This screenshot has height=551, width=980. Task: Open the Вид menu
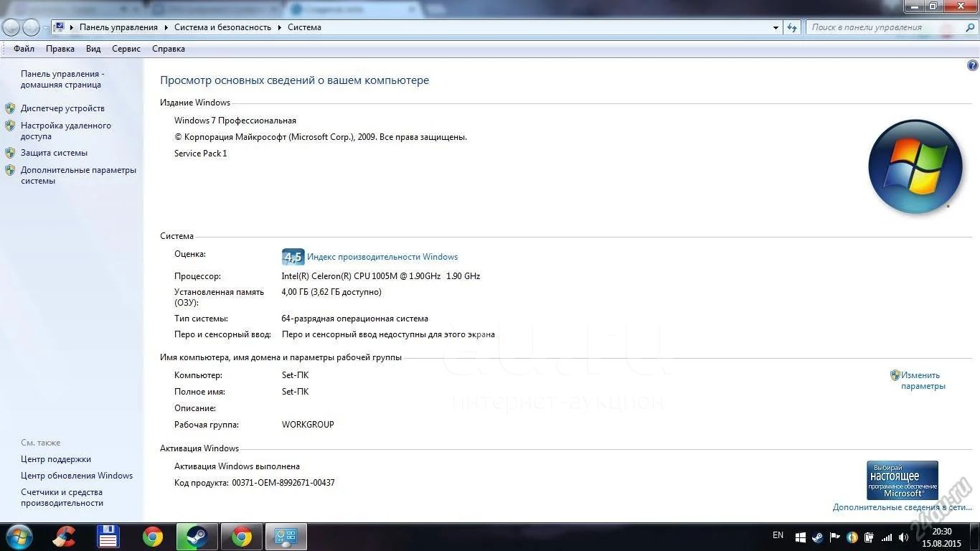(93, 49)
